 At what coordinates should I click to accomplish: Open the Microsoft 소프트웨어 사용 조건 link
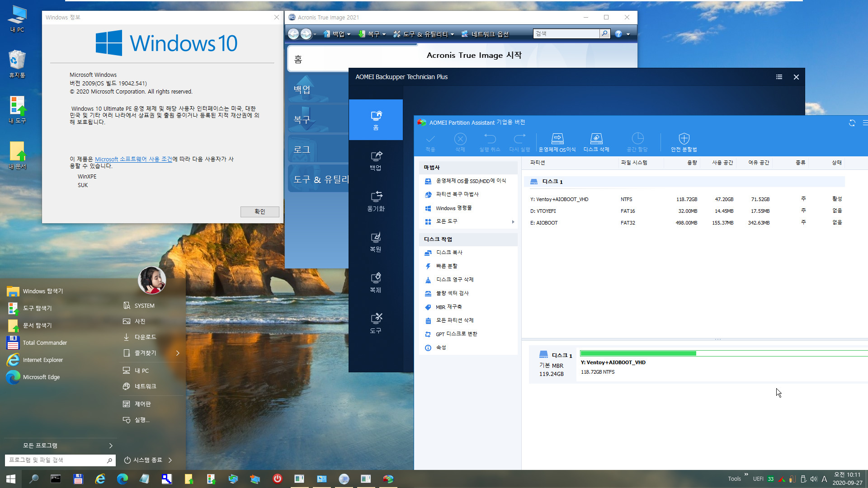pos(133,159)
